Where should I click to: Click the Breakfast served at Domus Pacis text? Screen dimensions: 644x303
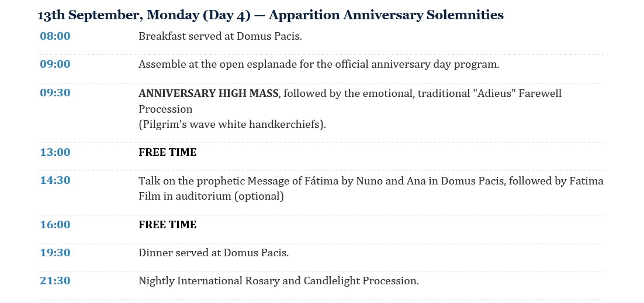(x=220, y=36)
